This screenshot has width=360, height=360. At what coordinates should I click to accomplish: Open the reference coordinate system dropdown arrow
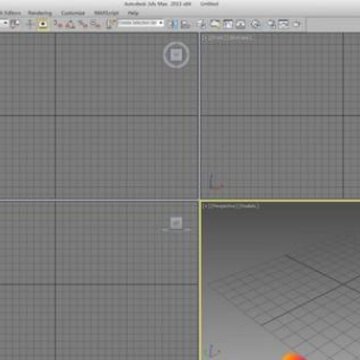[5, 23]
